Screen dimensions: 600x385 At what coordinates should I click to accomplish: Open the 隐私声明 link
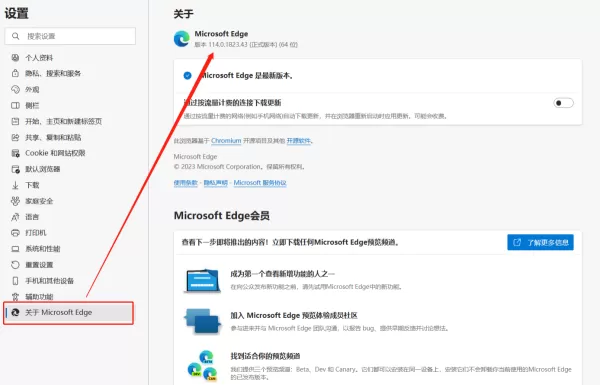(215, 183)
